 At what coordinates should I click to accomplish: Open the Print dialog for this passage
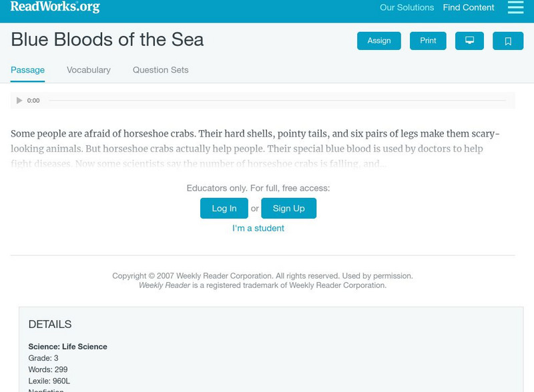[x=427, y=41]
